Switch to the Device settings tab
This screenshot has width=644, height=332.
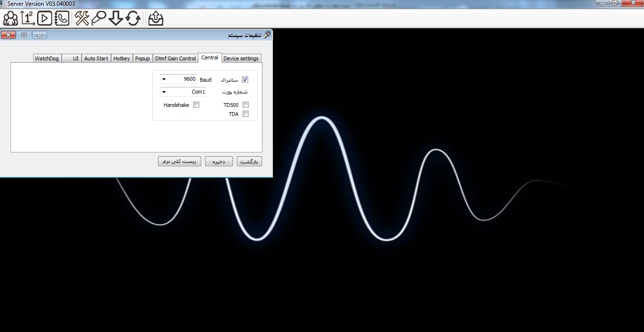point(241,58)
